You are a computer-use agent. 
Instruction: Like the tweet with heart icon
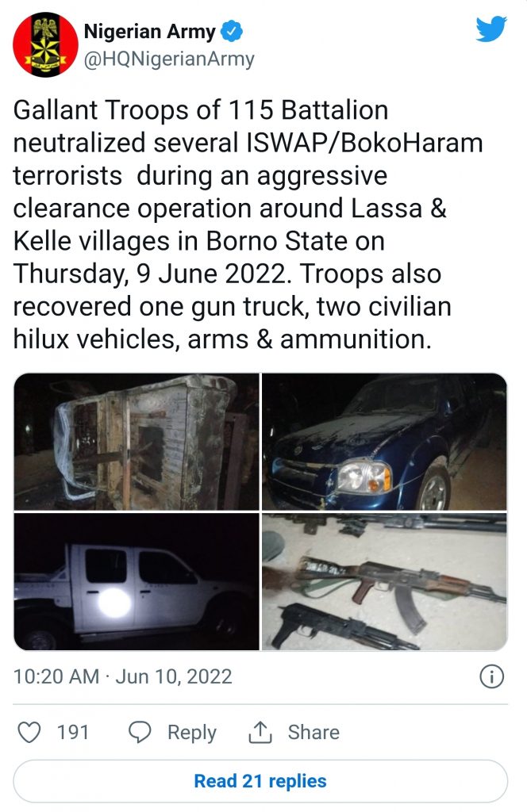click(29, 732)
